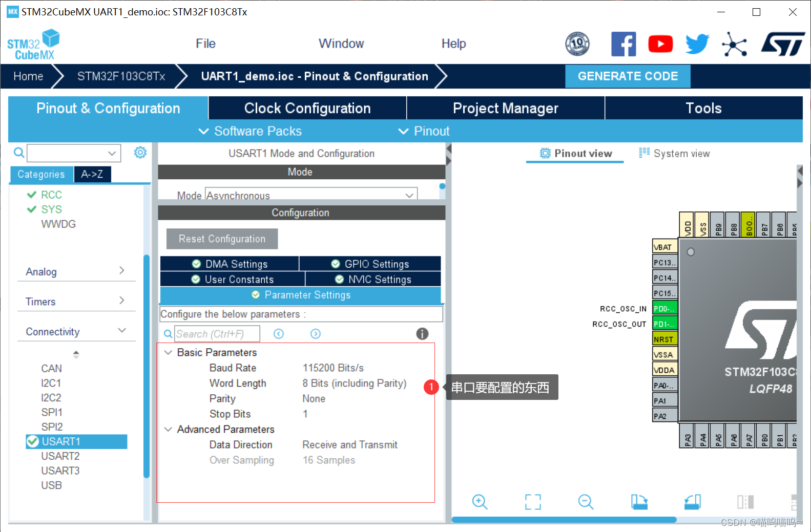The height and width of the screenshot is (532, 811).
Task: Go to next parameter search result
Action: pyautogui.click(x=316, y=334)
